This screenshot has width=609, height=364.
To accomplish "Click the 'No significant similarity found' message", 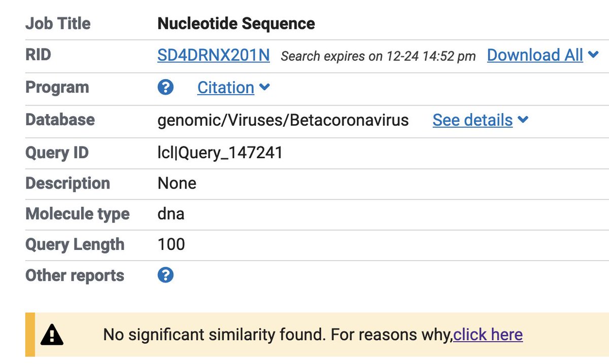I will pyautogui.click(x=277, y=335).
